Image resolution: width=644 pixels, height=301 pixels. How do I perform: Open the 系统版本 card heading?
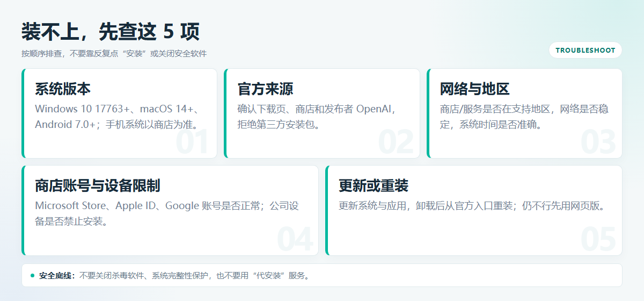tap(63, 89)
